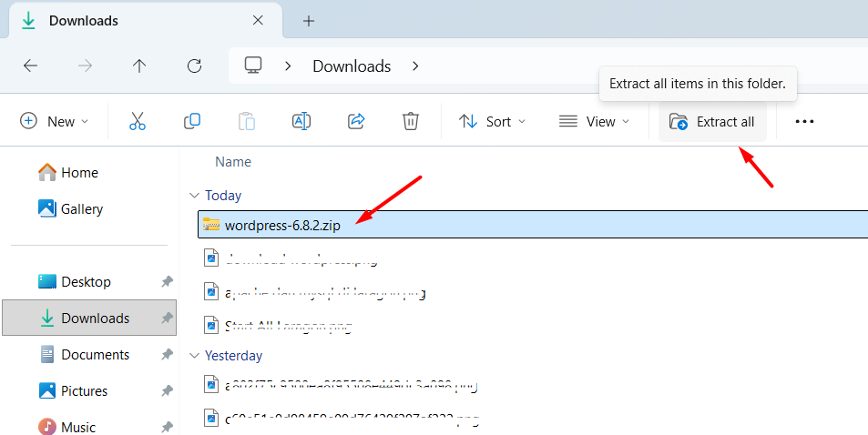
Task: Collapse the Today file group
Action: coord(193,196)
